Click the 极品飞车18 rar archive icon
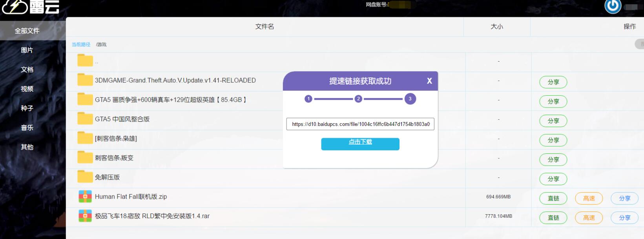The width and height of the screenshot is (644, 239). coord(85,216)
